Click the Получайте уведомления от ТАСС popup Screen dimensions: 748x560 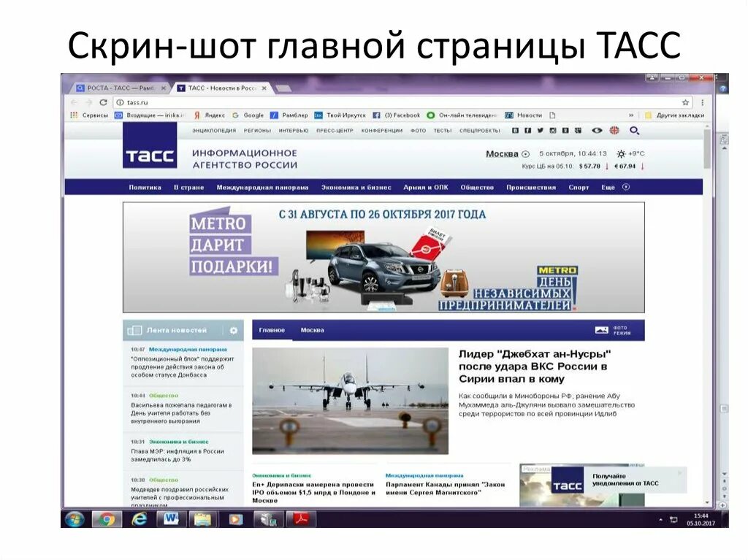tap(619, 480)
